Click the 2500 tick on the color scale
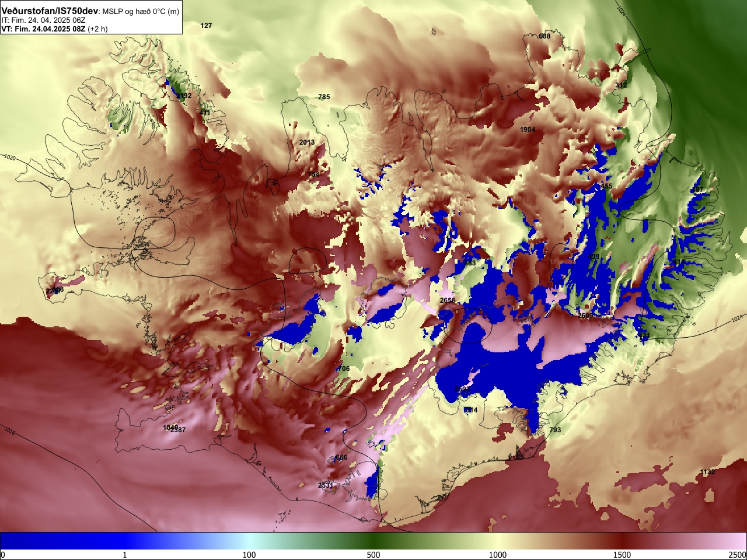 tap(738, 555)
